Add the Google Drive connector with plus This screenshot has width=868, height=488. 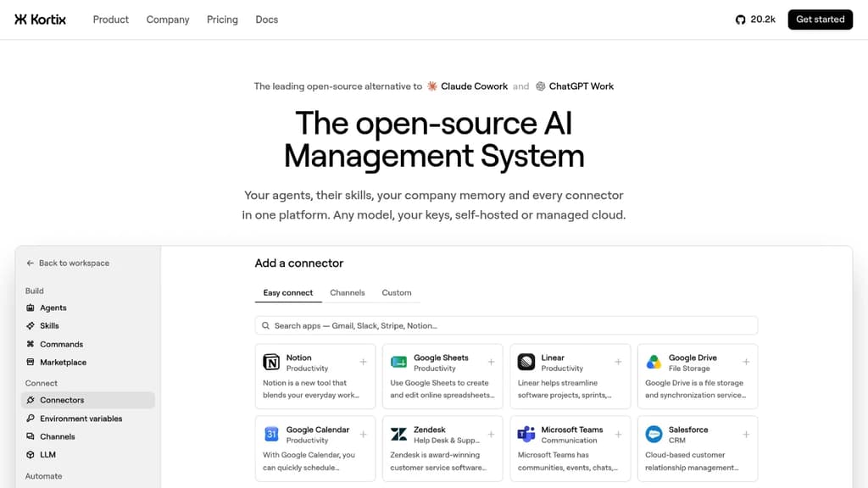click(x=746, y=362)
